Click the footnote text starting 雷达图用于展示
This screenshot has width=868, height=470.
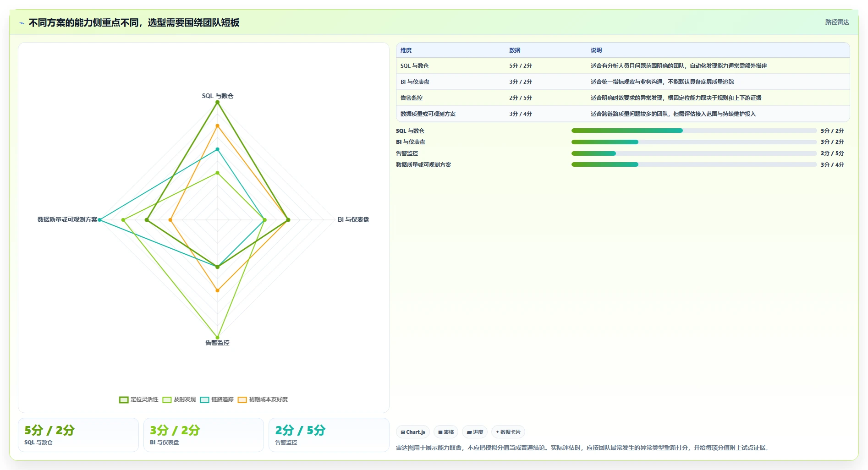coord(583,448)
